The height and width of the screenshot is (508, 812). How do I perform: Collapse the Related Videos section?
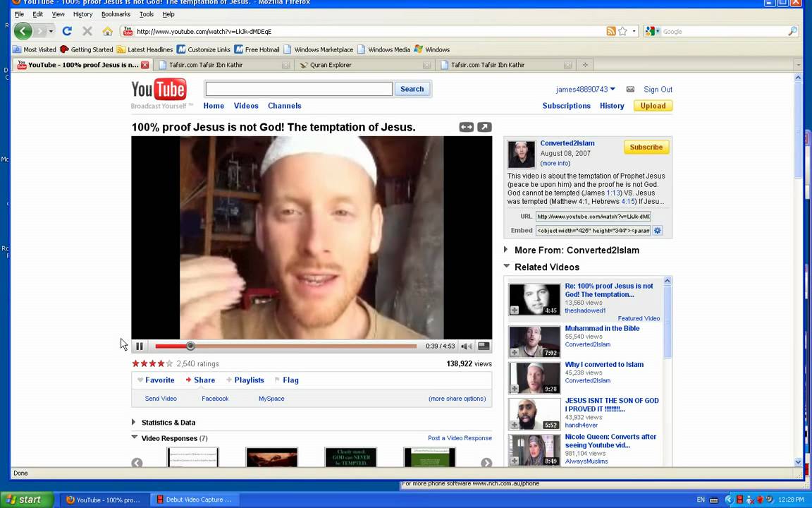tap(507, 266)
